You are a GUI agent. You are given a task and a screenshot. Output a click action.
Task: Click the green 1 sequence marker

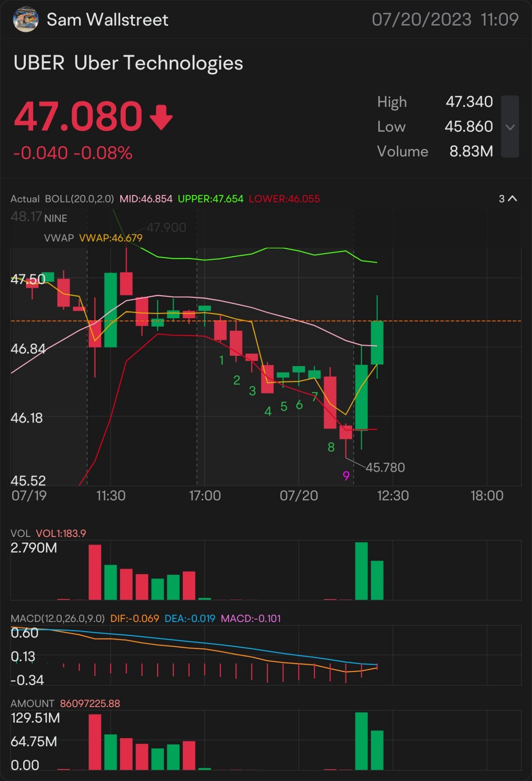[221, 360]
